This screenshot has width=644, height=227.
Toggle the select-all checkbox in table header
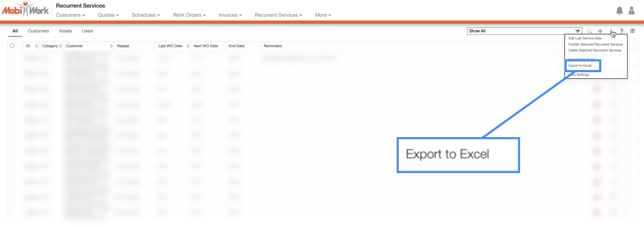[12, 46]
